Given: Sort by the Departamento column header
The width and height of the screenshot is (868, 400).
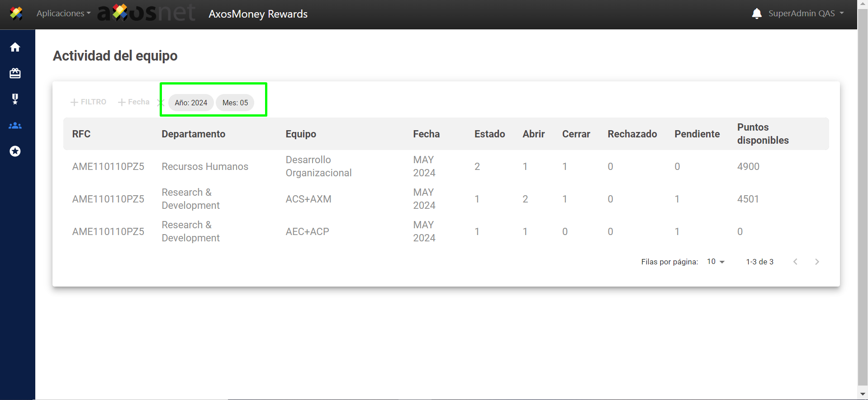Looking at the screenshot, I should [194, 134].
